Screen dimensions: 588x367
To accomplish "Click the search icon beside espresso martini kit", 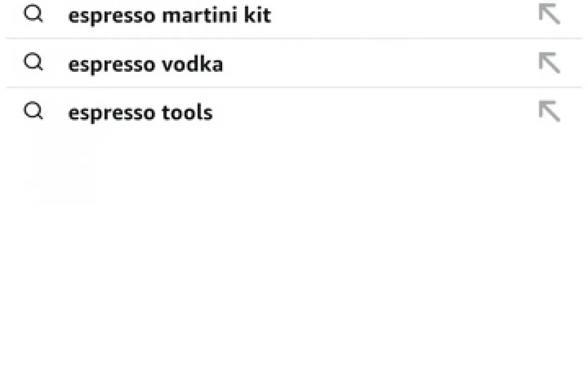I will click(x=33, y=14).
